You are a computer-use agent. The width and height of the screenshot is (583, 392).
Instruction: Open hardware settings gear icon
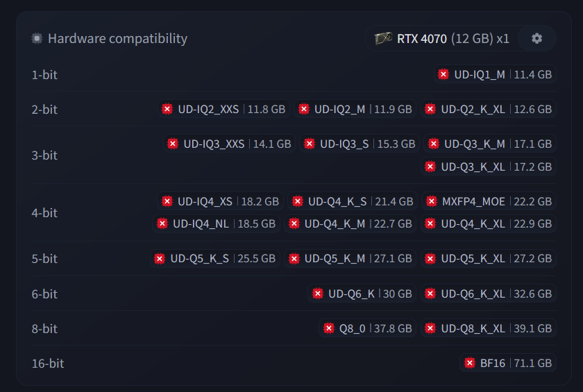tap(536, 38)
